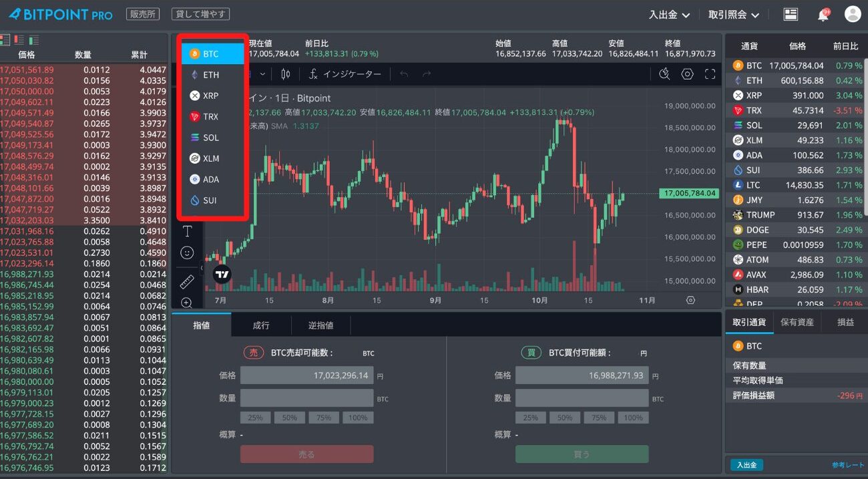Screen dimensions: 868x479
Task: Enter fullscreen mode on the chart
Action: pos(710,74)
